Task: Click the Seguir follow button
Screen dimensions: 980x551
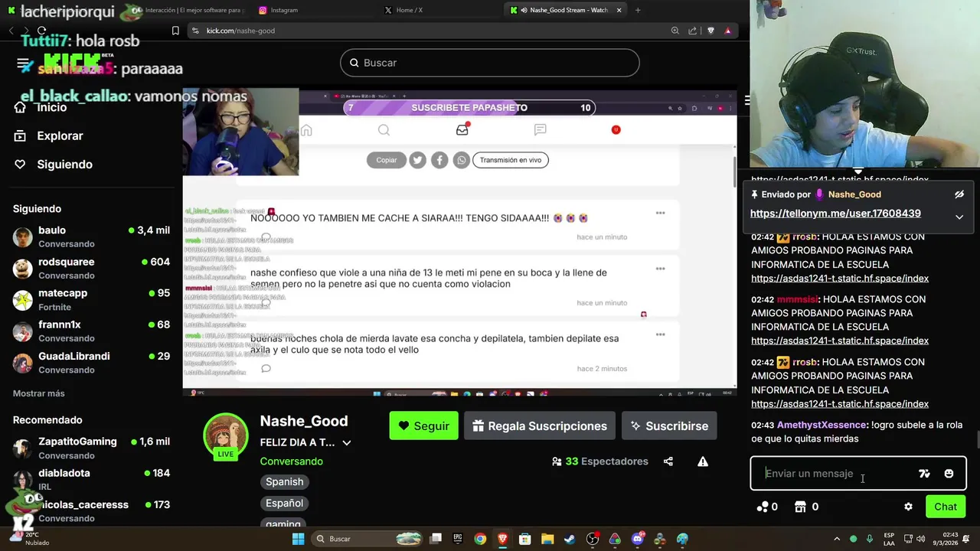Action: pos(423,425)
